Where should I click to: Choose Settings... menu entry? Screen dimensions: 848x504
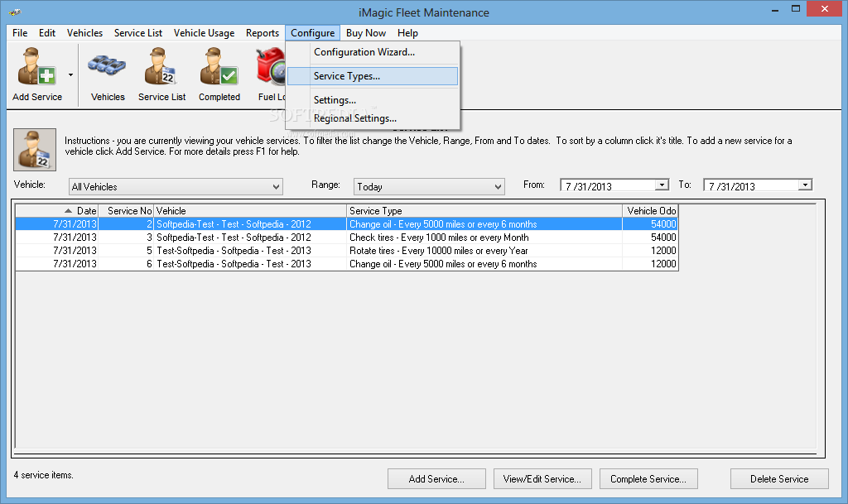coord(373,100)
